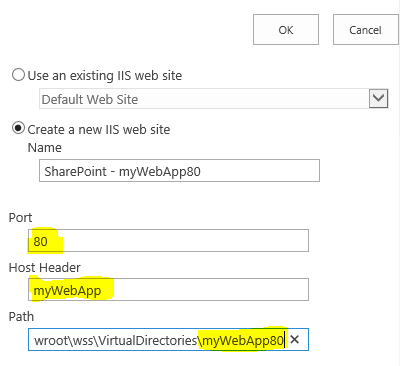The image size is (400, 366).
Task: Select 'Use an existing IIS web site' radio
Action: coord(18,75)
